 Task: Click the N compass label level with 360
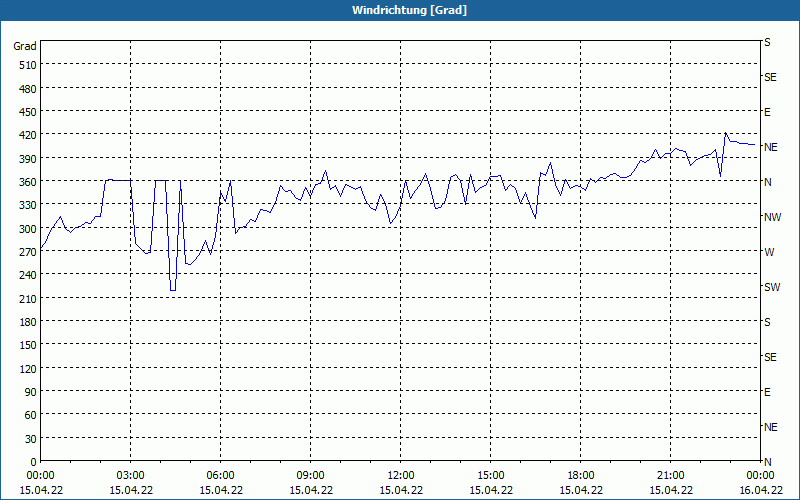(767, 182)
